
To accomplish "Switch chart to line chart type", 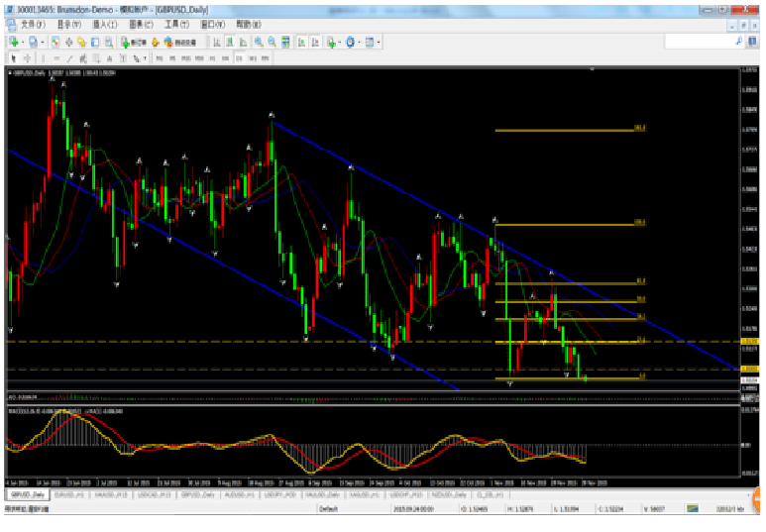I will click(x=243, y=43).
